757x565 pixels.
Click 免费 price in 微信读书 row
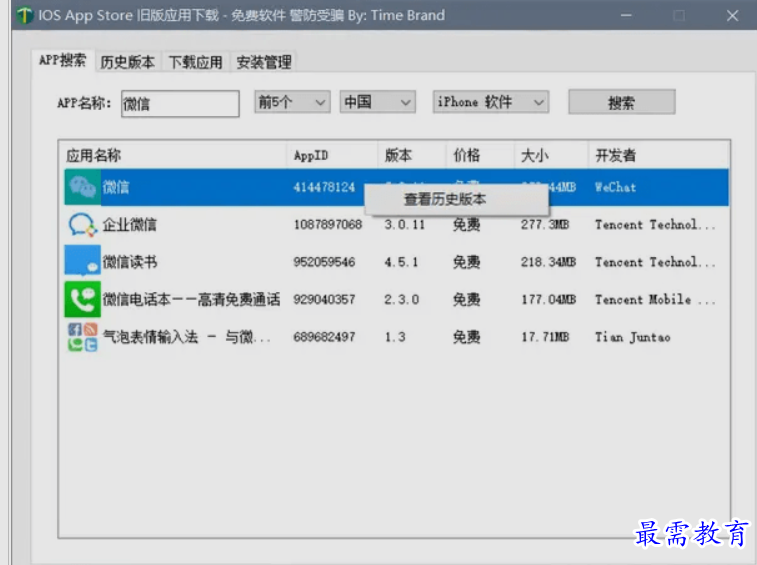(466, 262)
